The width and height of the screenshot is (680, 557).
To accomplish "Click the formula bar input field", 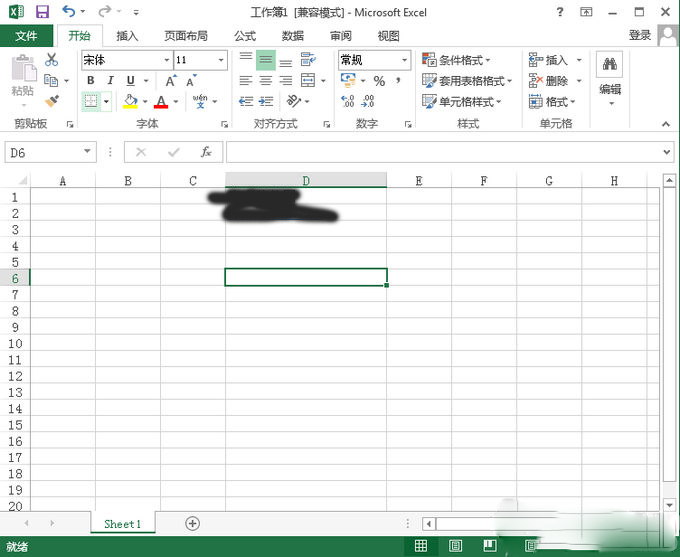I will (x=444, y=152).
